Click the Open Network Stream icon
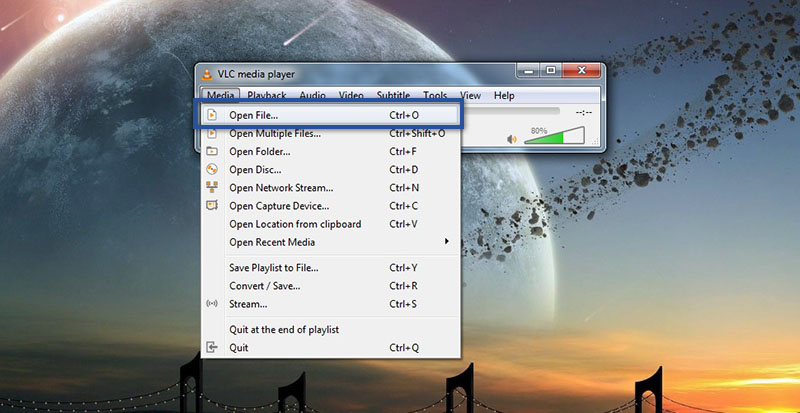Screen dimensions: 800x413 (212, 188)
